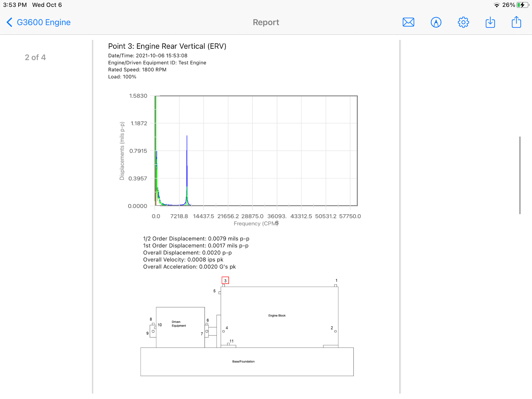Click measurement point 1 on engine diagram
532x399 pixels.
coord(336,280)
